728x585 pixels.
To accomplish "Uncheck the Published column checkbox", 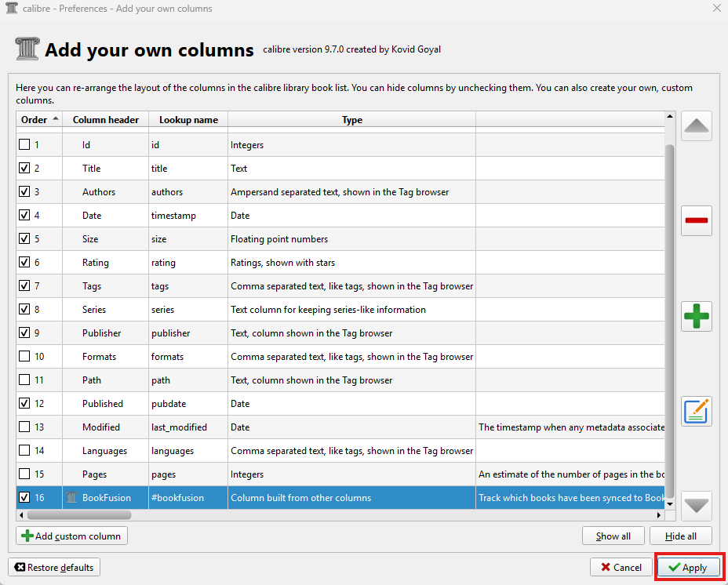I will (24, 403).
